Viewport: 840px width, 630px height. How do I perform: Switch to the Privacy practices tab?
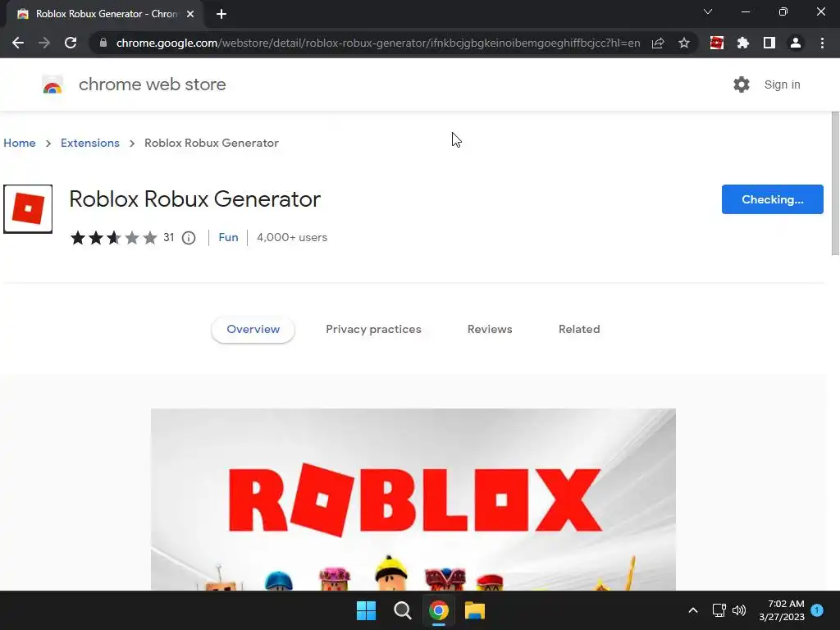373,330
